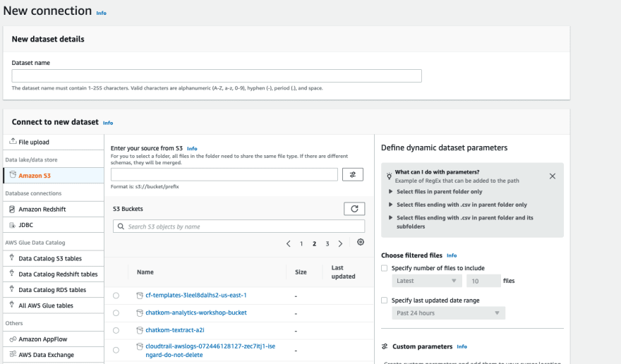Open Info link beside Custom parameters
The width and height of the screenshot is (621, 364).
[462, 346]
